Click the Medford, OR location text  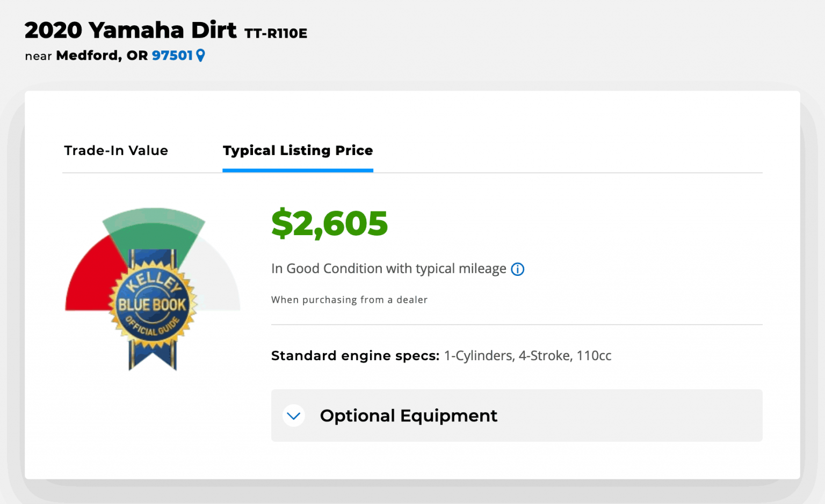pyautogui.click(x=99, y=56)
